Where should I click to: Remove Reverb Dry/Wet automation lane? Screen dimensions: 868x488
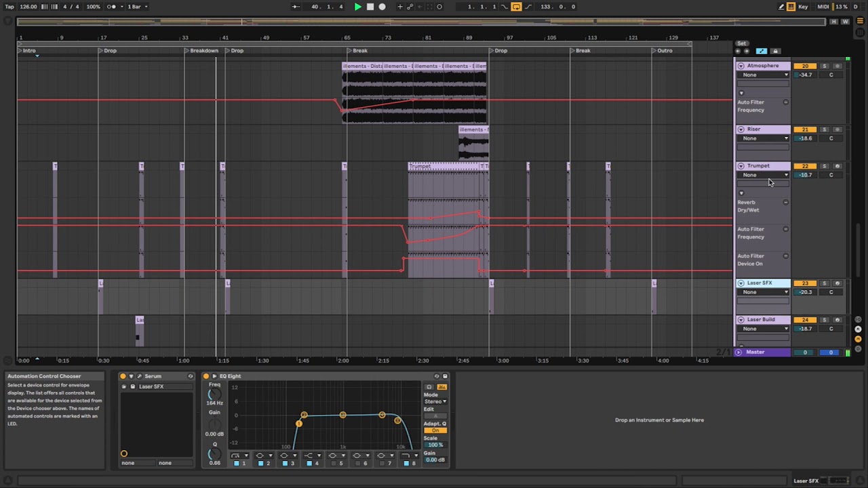pyautogui.click(x=786, y=202)
